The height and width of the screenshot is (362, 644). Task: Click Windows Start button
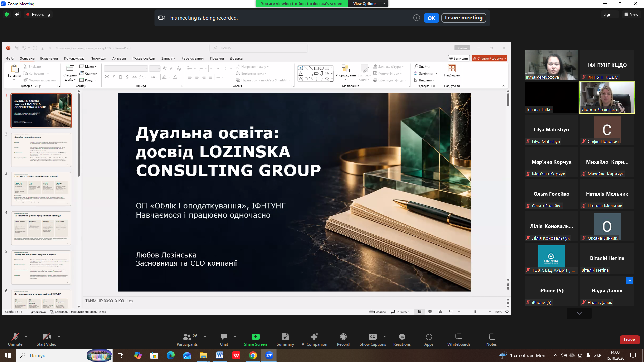tap(8, 355)
